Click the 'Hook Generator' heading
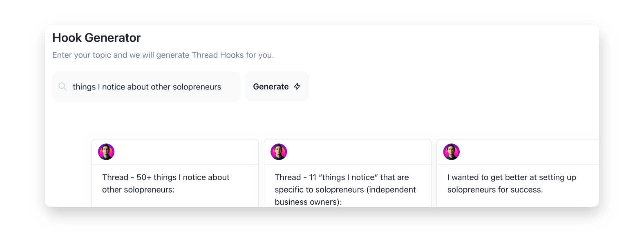Viewport: 644px width, 233px height. (x=96, y=38)
